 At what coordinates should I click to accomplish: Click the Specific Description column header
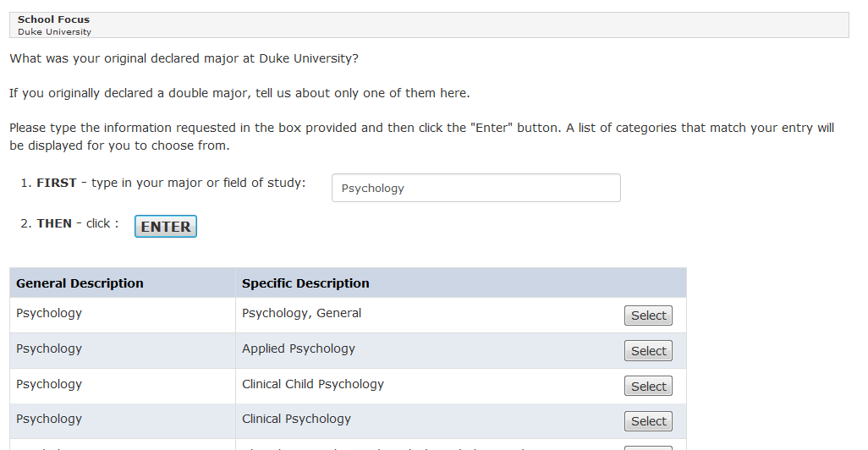(x=305, y=283)
